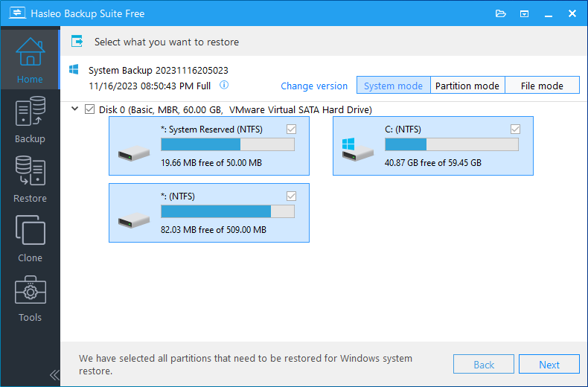Collapse the Disk 0 tree node
This screenshot has height=387, width=588.
(x=74, y=109)
